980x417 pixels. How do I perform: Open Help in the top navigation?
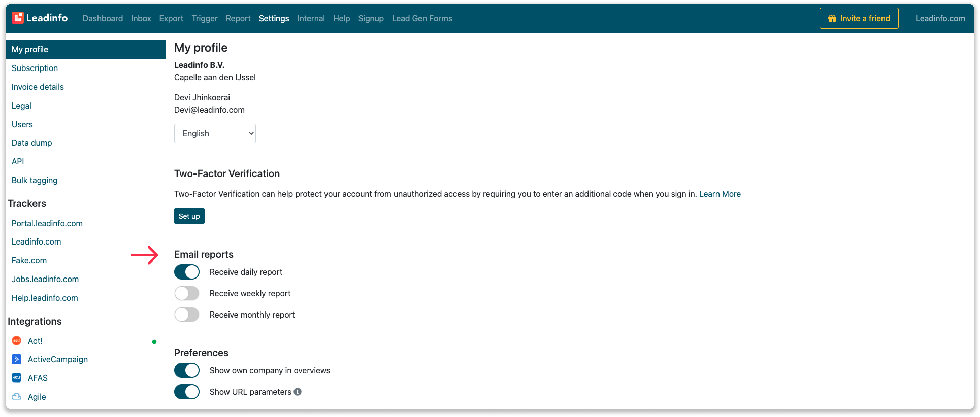(x=342, y=18)
